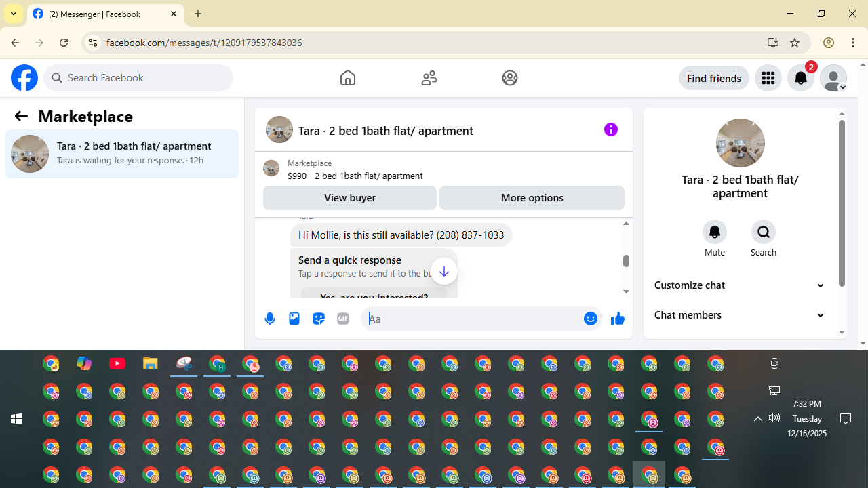The width and height of the screenshot is (868, 488).
Task: Expand the Customize chat section
Action: pyautogui.click(x=739, y=285)
